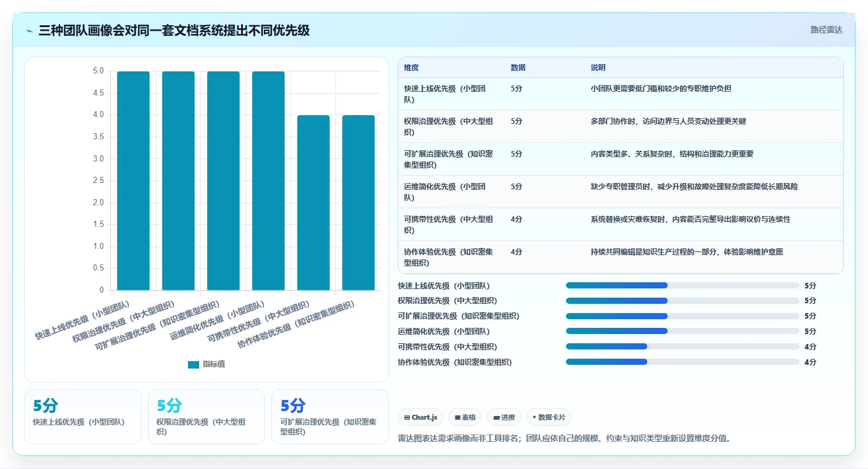Click the 表格 tag chip
Screen dimensions: 868x469
pos(465,417)
